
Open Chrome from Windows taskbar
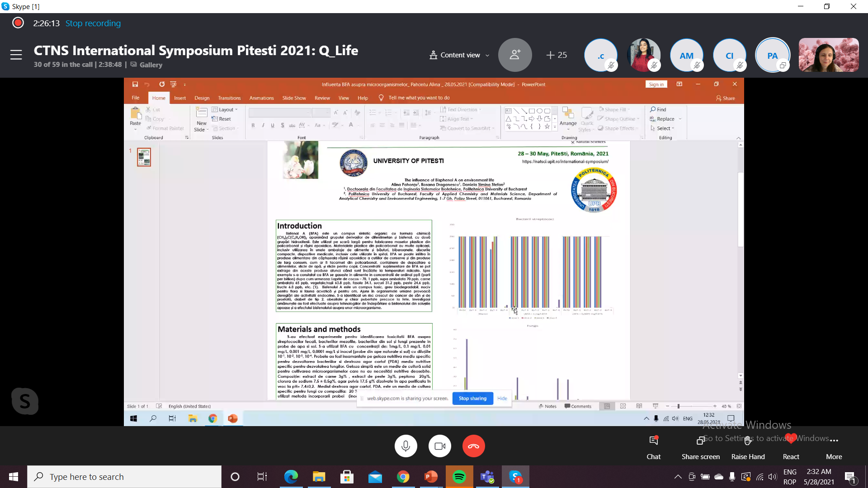[403, 477]
